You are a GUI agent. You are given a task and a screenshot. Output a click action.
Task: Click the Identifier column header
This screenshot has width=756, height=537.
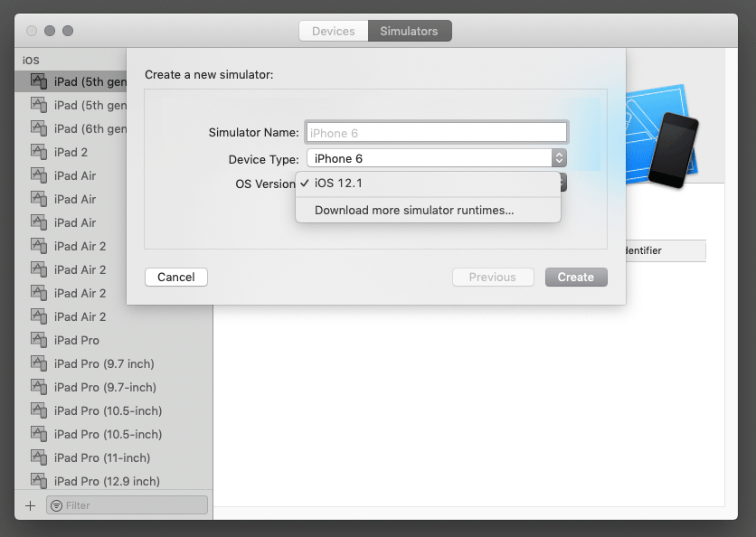666,250
